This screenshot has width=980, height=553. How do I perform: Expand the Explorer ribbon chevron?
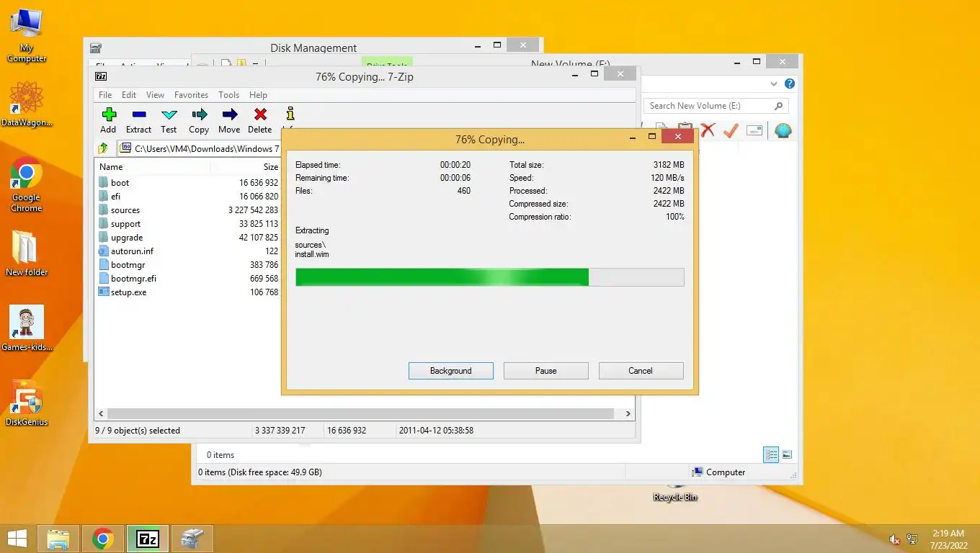point(774,84)
